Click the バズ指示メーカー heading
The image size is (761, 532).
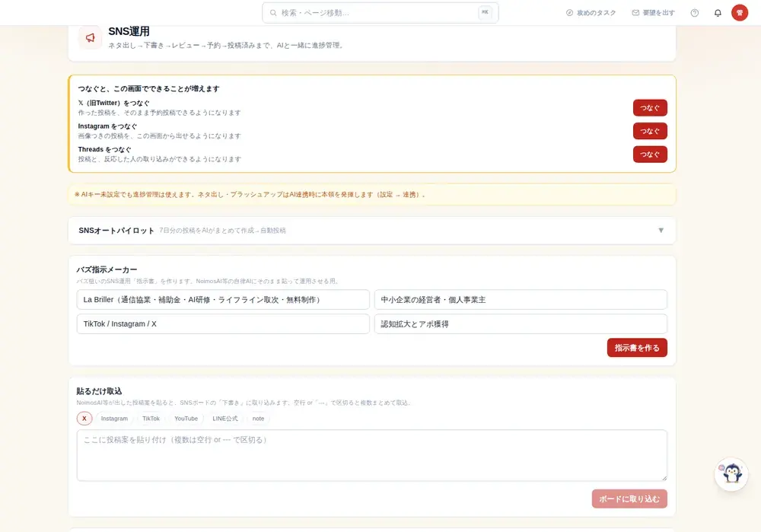click(x=107, y=269)
